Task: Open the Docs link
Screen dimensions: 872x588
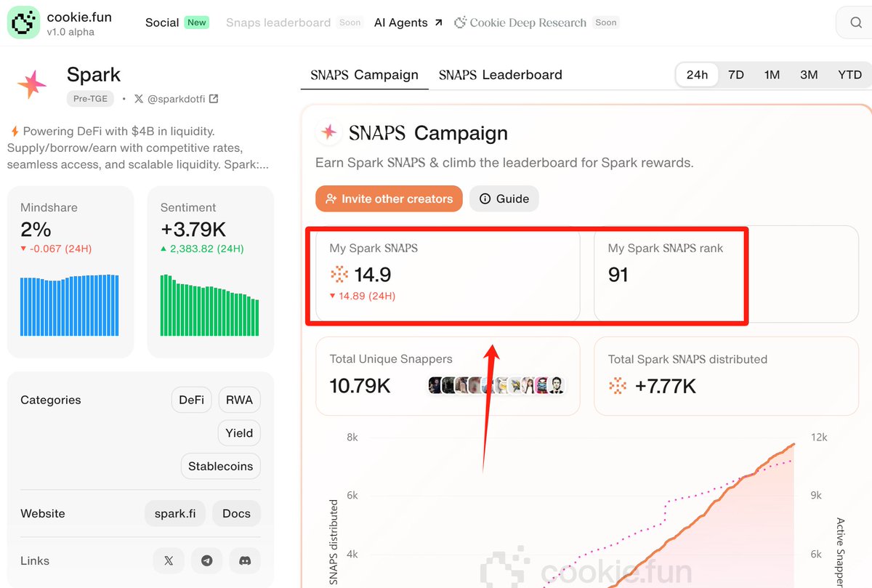Action: tap(236, 513)
